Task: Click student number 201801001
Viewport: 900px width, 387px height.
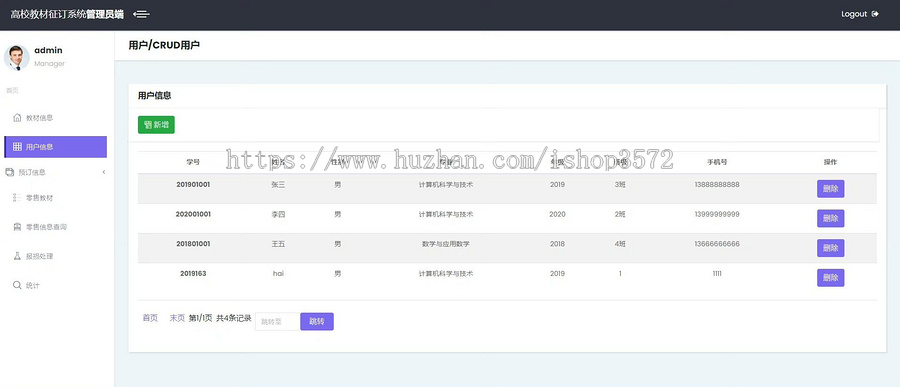Action: pyautogui.click(x=193, y=244)
